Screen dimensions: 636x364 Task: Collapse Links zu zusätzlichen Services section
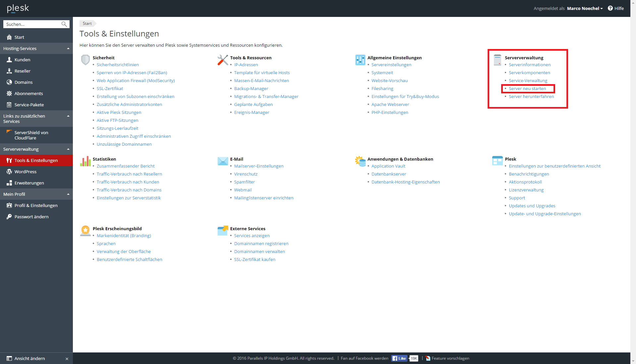point(68,116)
